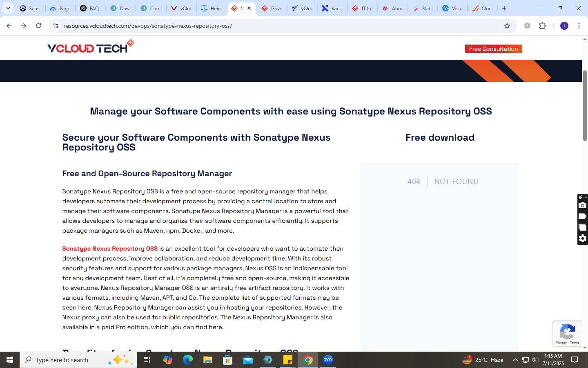Click the scrollbar down arrow

click(x=585, y=348)
